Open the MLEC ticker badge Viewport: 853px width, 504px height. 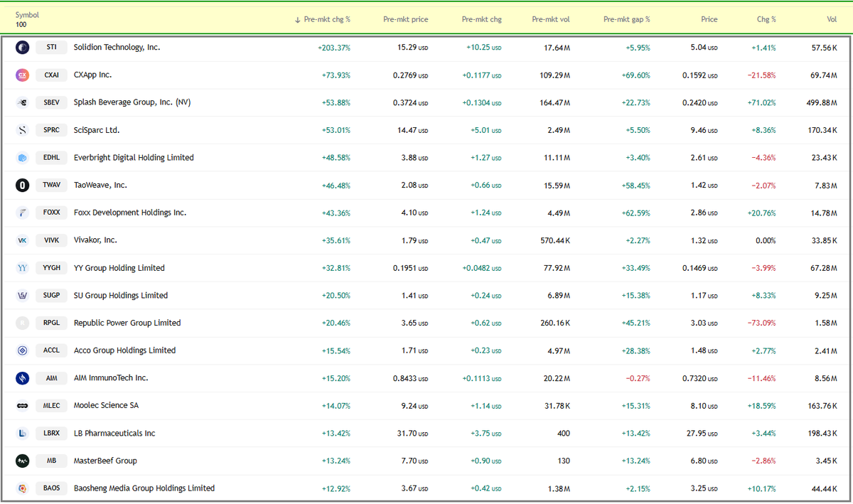pos(51,405)
